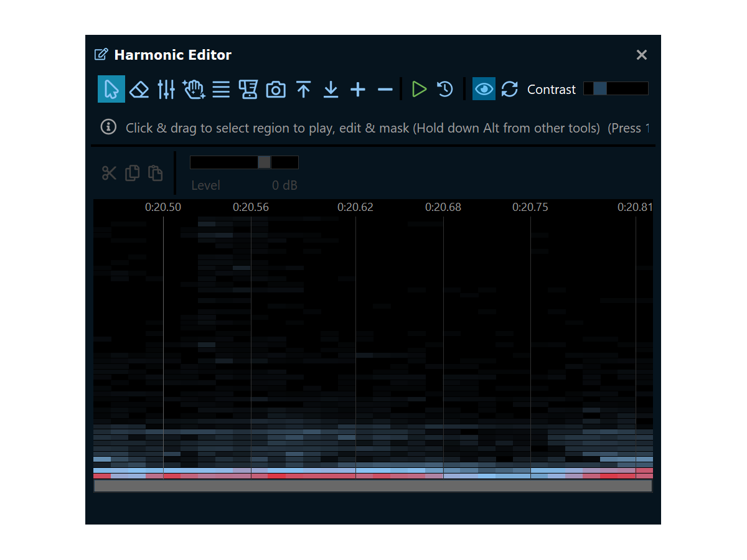This screenshot has width=747, height=560.
Task: Click the Level slider handle
Action: coord(264,162)
